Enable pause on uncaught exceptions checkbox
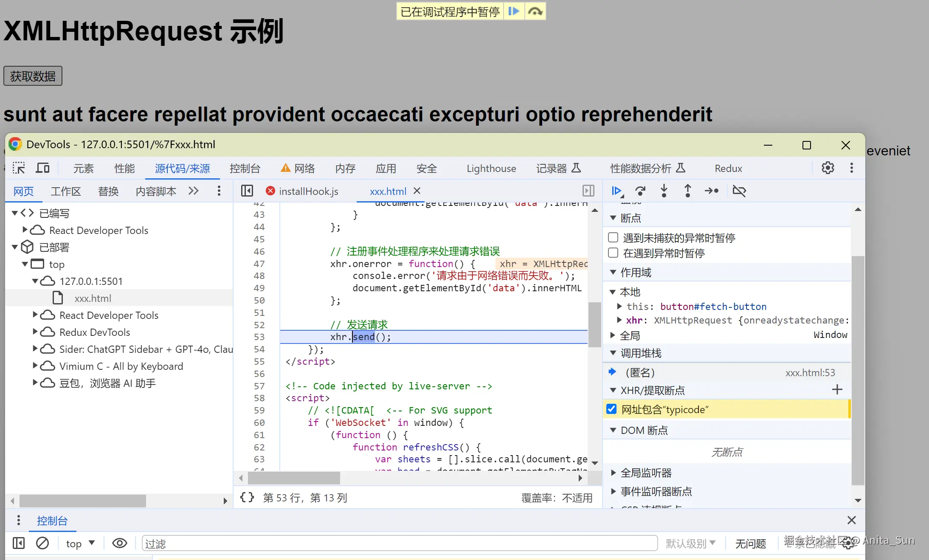 tap(613, 237)
